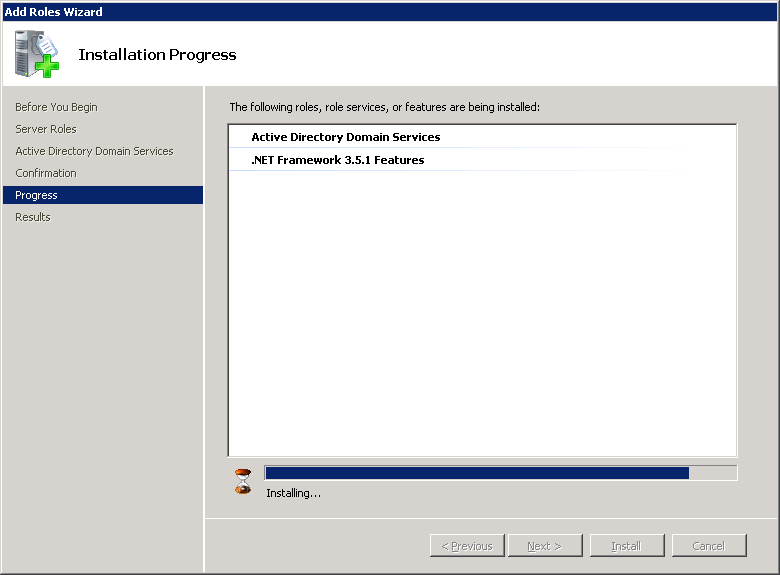Click the installation progress bar
Image resolution: width=780 pixels, height=575 pixels.
tap(500, 473)
